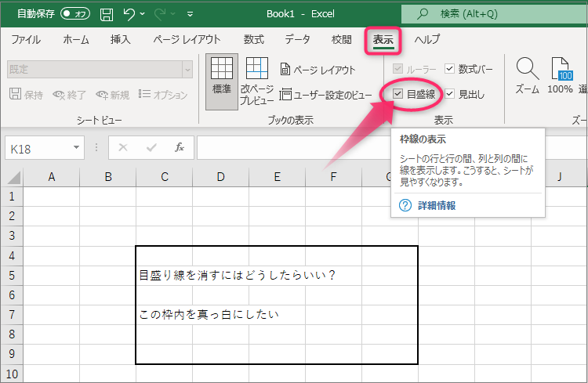Click the 終了 sheet view button
This screenshot has height=383, width=588.
click(69, 95)
